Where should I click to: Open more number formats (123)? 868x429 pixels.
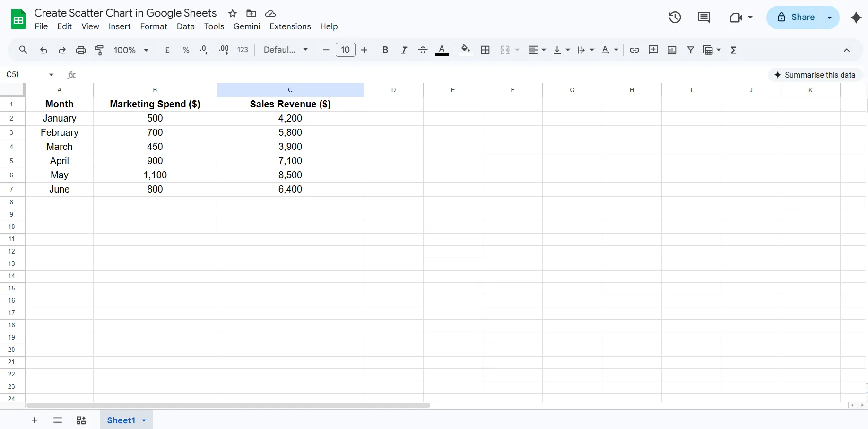coord(243,50)
